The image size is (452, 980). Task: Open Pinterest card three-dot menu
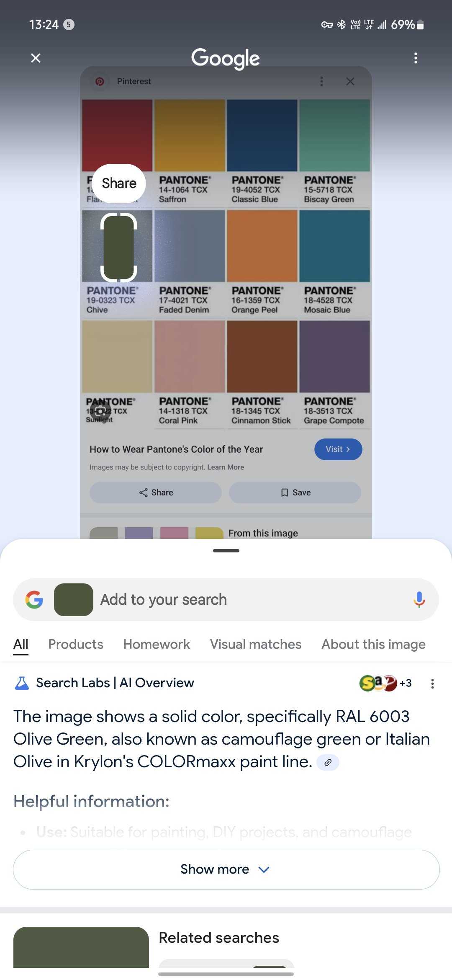[x=321, y=81]
